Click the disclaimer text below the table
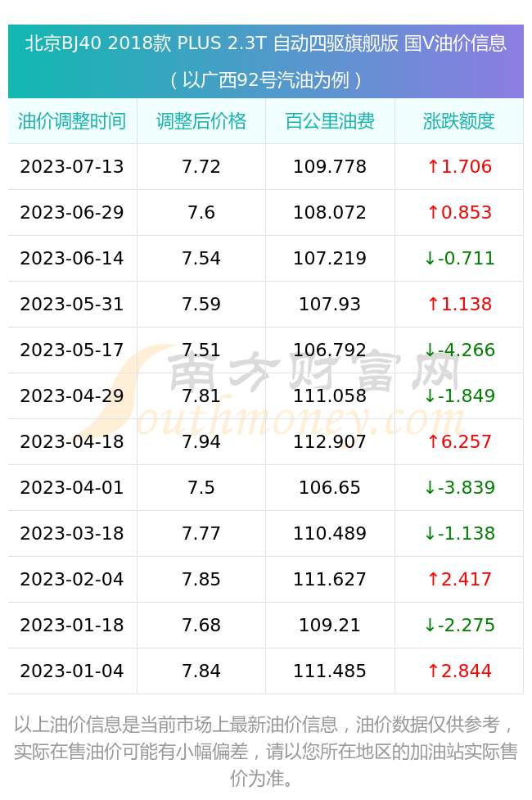 point(266,751)
